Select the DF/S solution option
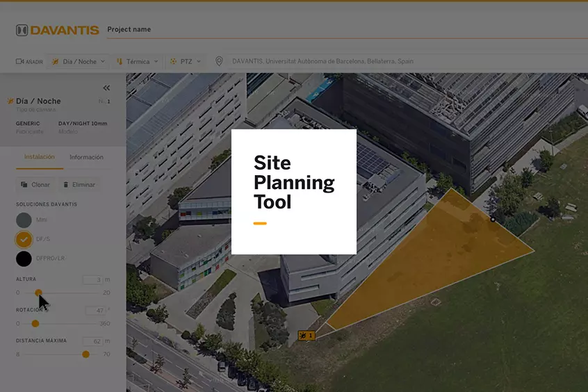Image resolution: width=588 pixels, height=392 pixels. (24, 239)
